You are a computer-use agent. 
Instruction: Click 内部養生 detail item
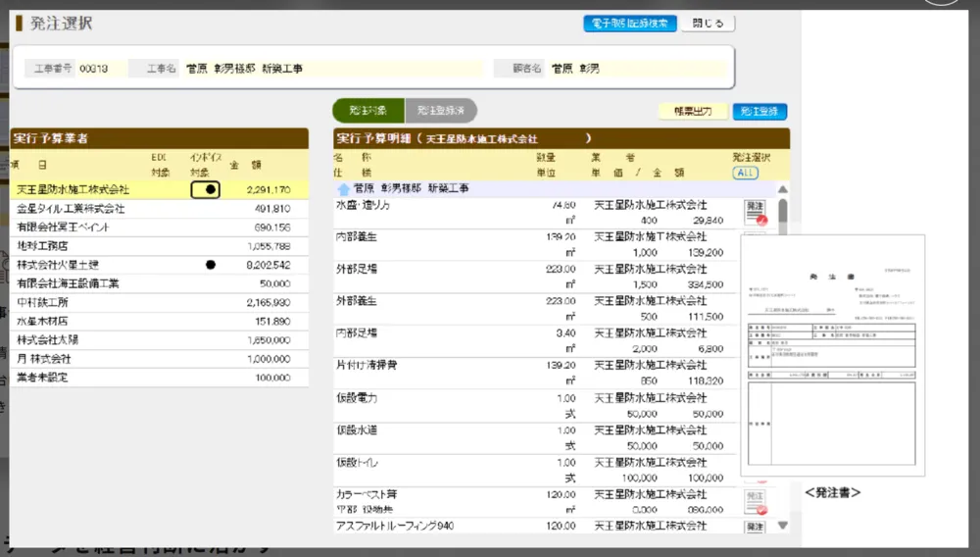[x=357, y=237]
